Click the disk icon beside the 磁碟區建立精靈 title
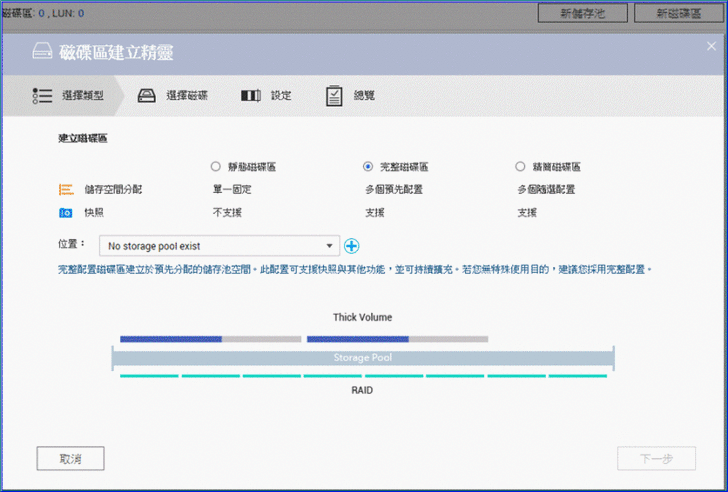 pyautogui.click(x=42, y=52)
